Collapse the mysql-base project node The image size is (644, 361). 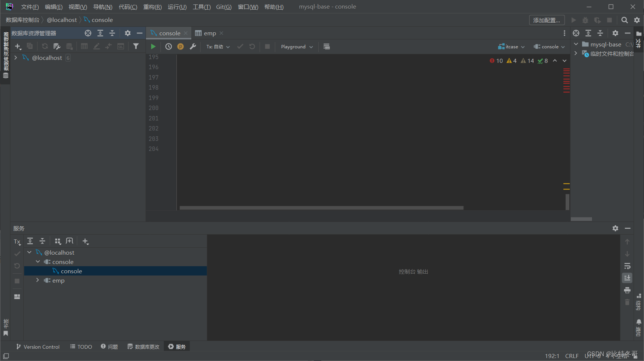tap(576, 44)
